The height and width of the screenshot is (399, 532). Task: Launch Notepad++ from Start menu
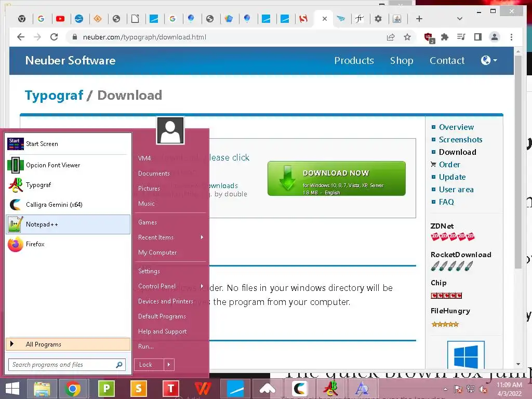click(68, 224)
